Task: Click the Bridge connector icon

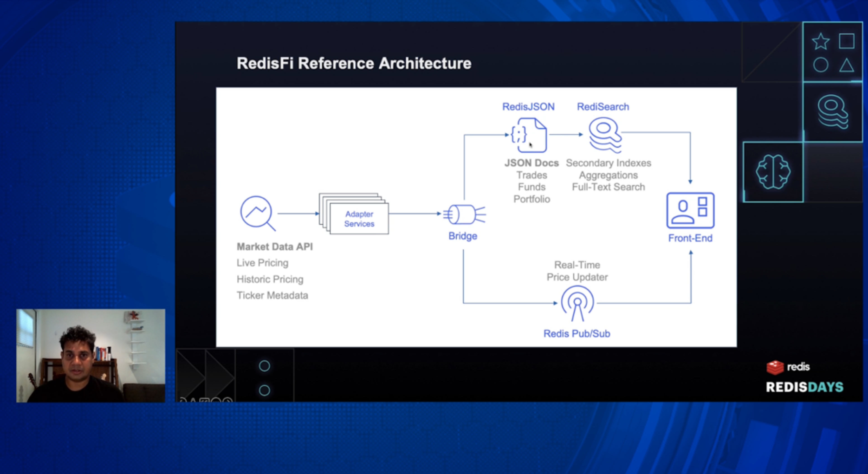Action: coord(464,214)
